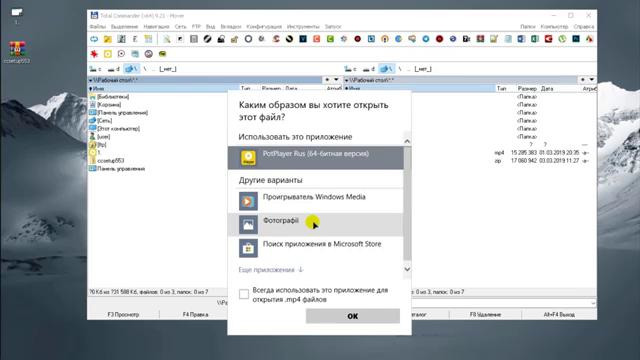Select PotPlayer Rus (64-битная версия) option

coord(316,158)
